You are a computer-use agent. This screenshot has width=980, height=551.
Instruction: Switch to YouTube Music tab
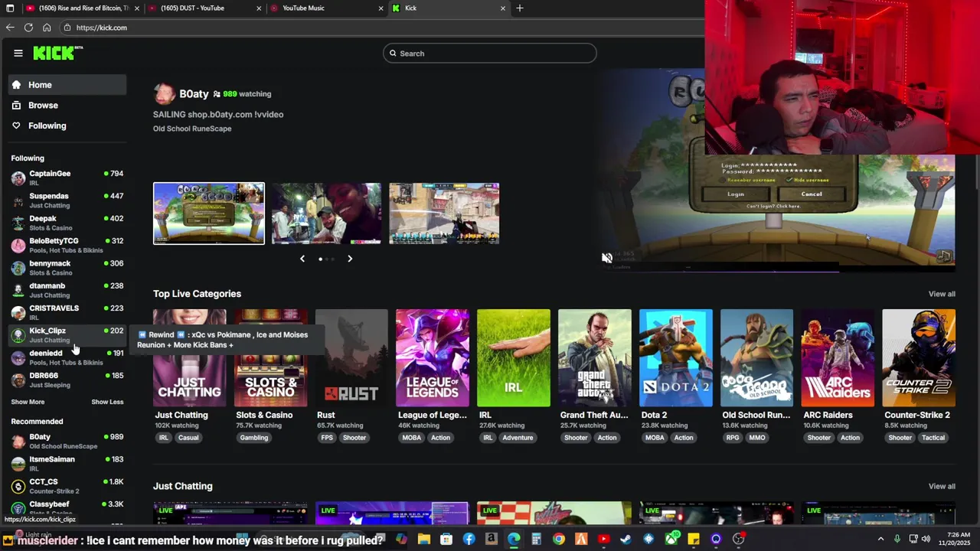click(x=326, y=8)
